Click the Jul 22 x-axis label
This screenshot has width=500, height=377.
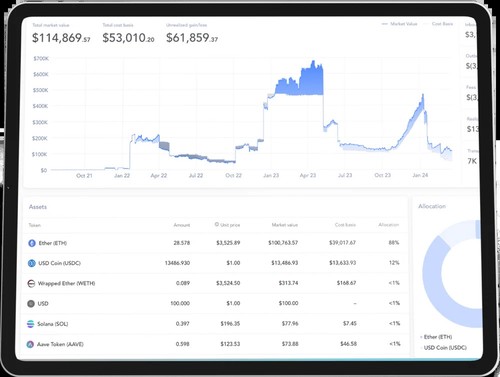[196, 176]
